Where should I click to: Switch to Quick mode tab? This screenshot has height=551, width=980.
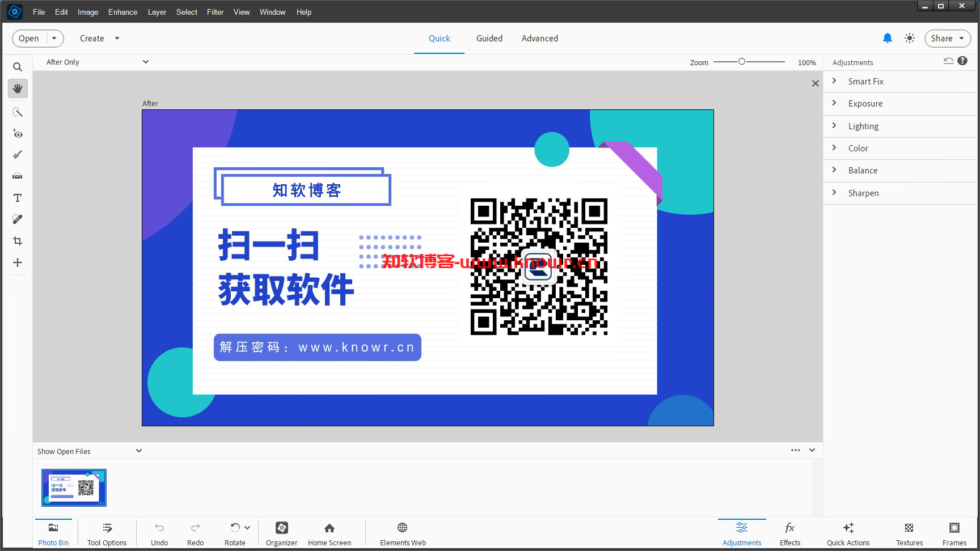(440, 38)
